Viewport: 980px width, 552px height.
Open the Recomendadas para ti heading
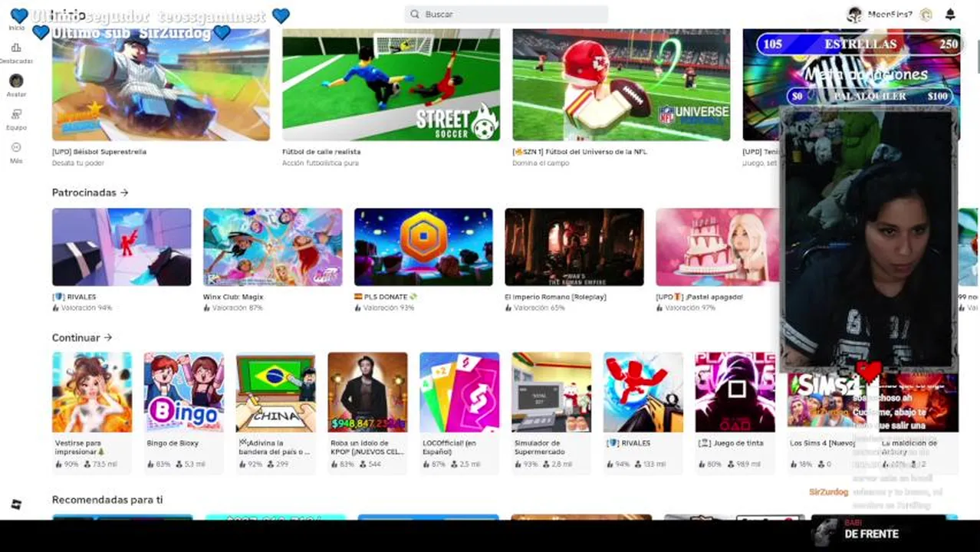pyautogui.click(x=107, y=500)
